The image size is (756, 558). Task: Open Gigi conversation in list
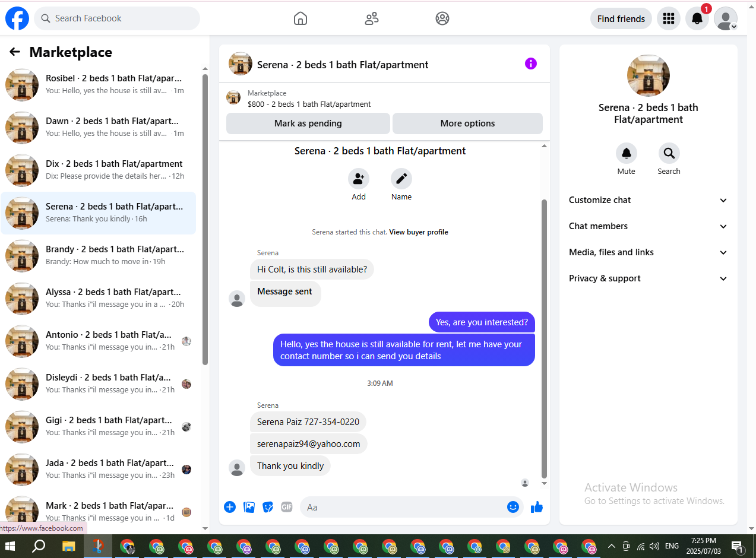click(x=99, y=427)
